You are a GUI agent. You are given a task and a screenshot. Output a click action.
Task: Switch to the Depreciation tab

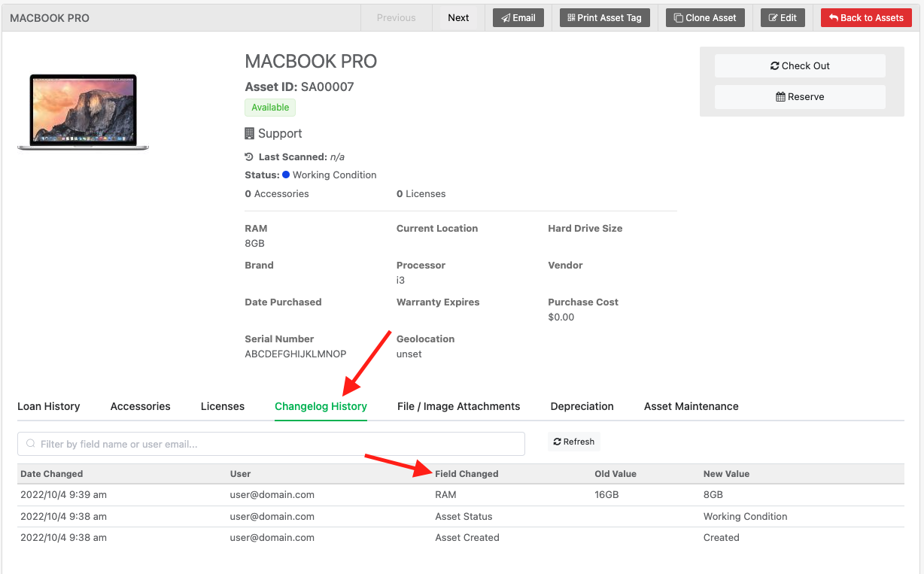coord(582,406)
